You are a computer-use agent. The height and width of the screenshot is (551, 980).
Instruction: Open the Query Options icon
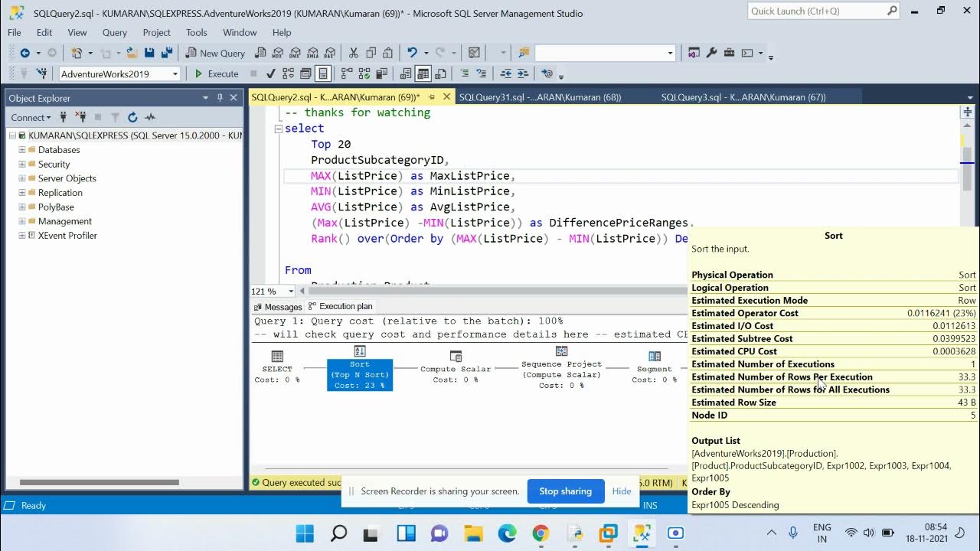coord(305,73)
